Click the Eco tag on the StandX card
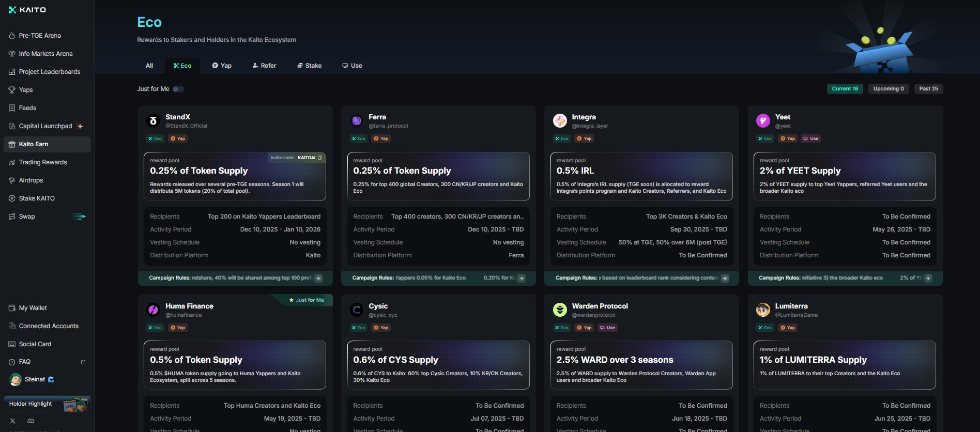 tap(155, 138)
